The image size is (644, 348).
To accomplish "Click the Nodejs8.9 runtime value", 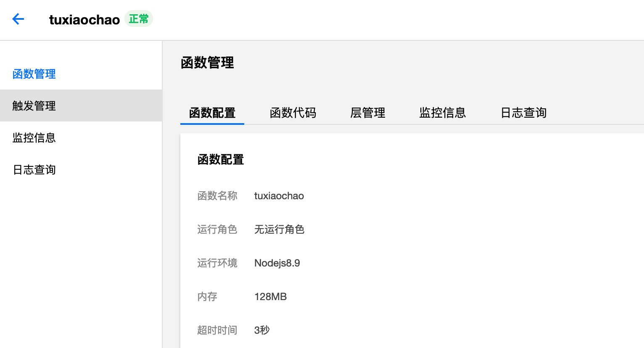I will pyautogui.click(x=277, y=263).
